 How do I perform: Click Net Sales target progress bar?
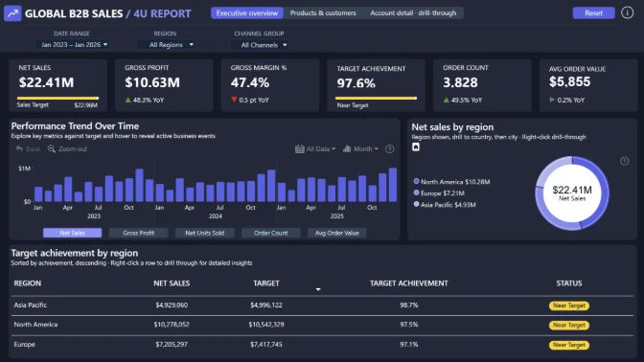57,98
